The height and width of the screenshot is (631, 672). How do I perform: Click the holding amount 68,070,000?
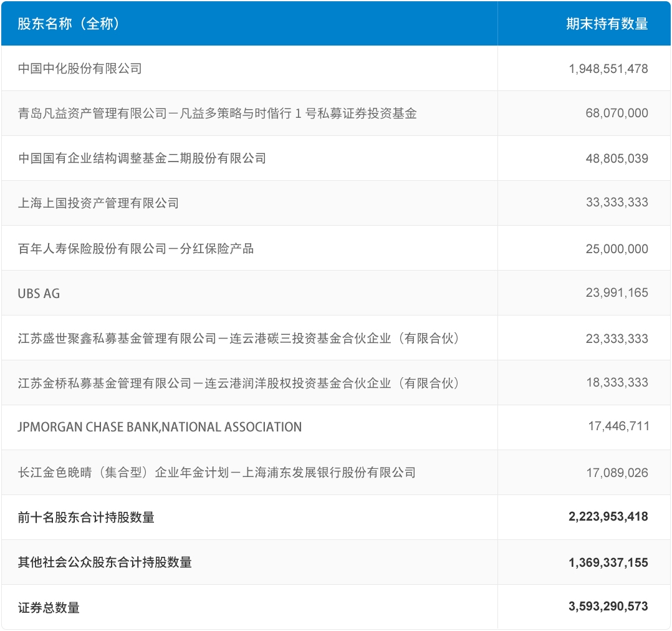[x=617, y=113]
